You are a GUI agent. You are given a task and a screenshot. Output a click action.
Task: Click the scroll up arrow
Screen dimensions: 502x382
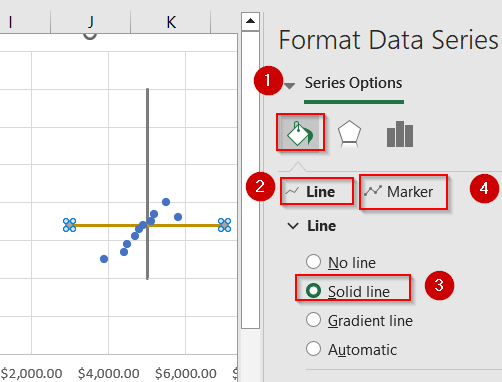pos(250,21)
